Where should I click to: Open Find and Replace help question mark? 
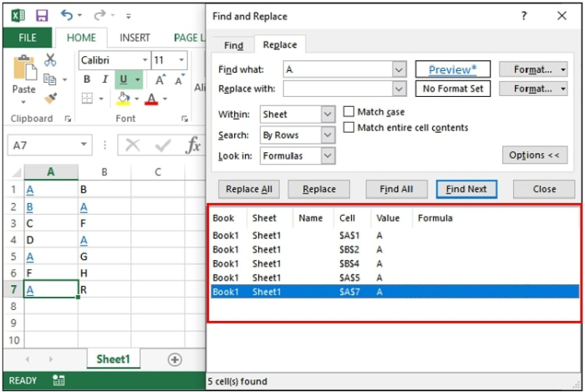pyautogui.click(x=524, y=16)
